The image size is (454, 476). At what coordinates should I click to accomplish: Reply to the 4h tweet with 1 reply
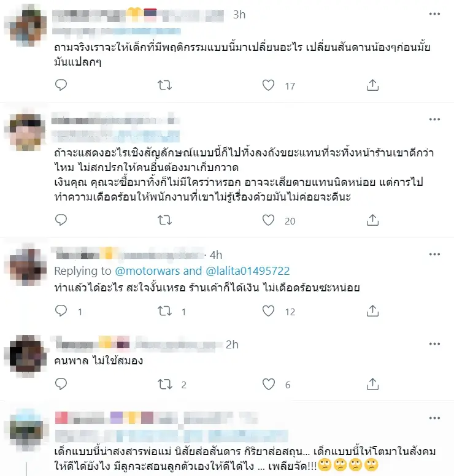pos(61,311)
